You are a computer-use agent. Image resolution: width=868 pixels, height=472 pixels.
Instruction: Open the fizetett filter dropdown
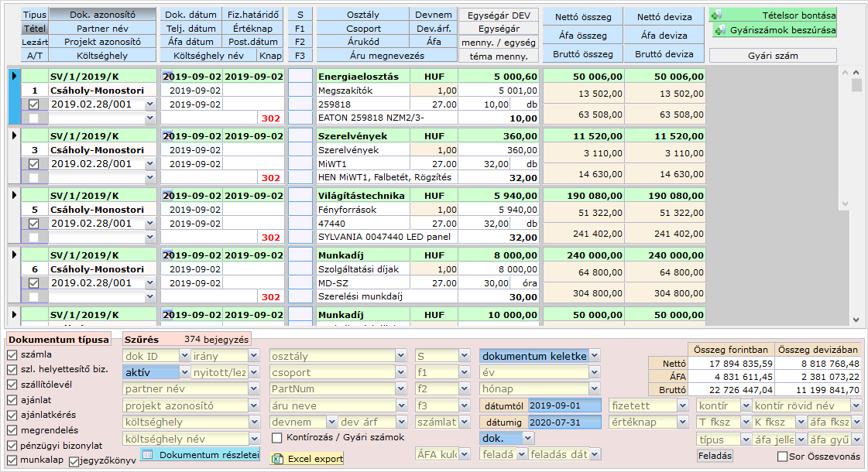pos(682,405)
